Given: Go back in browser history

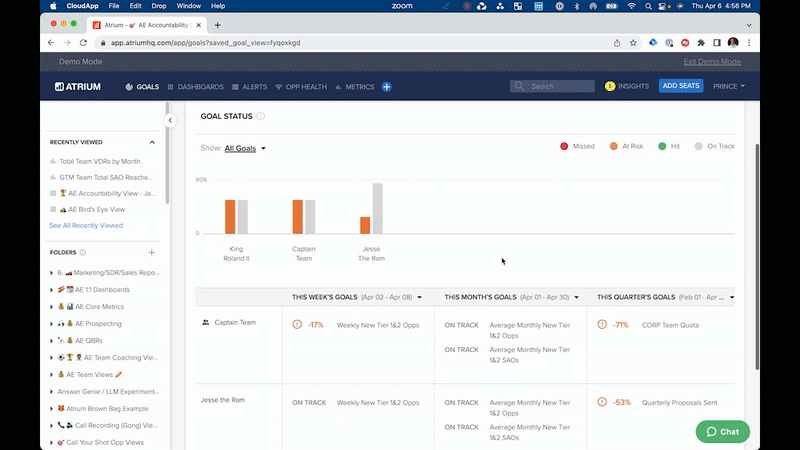Looking at the screenshot, I should pos(51,43).
